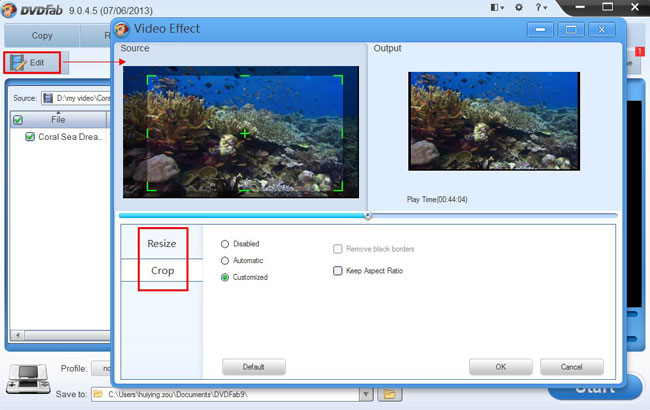Expand the Save to path dropdown

(x=366, y=394)
